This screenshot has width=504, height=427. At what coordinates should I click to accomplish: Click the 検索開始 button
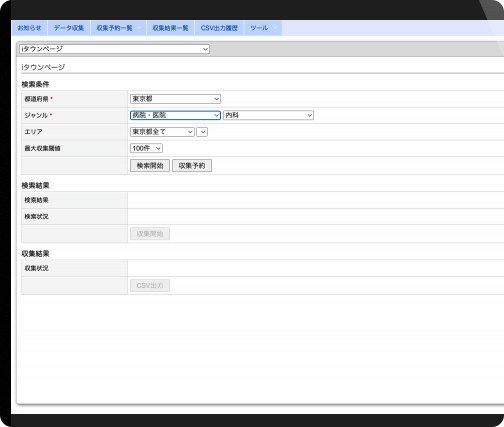tap(150, 166)
